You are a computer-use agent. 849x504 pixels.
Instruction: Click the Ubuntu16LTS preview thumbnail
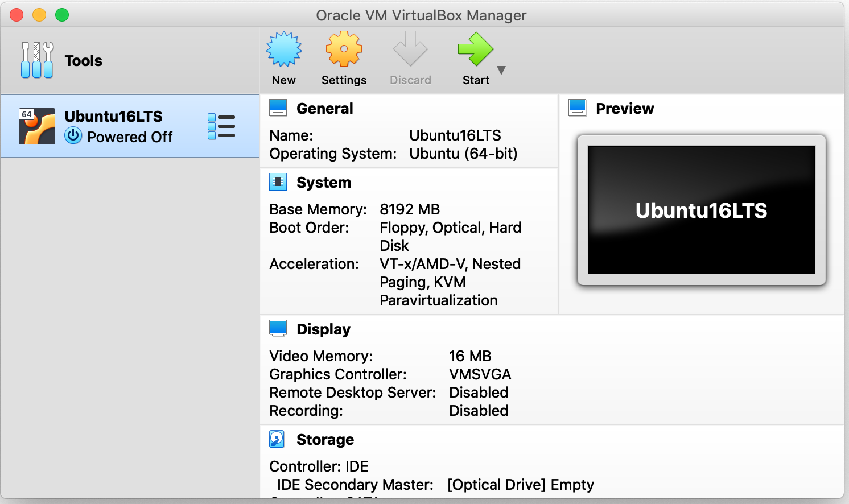701,210
